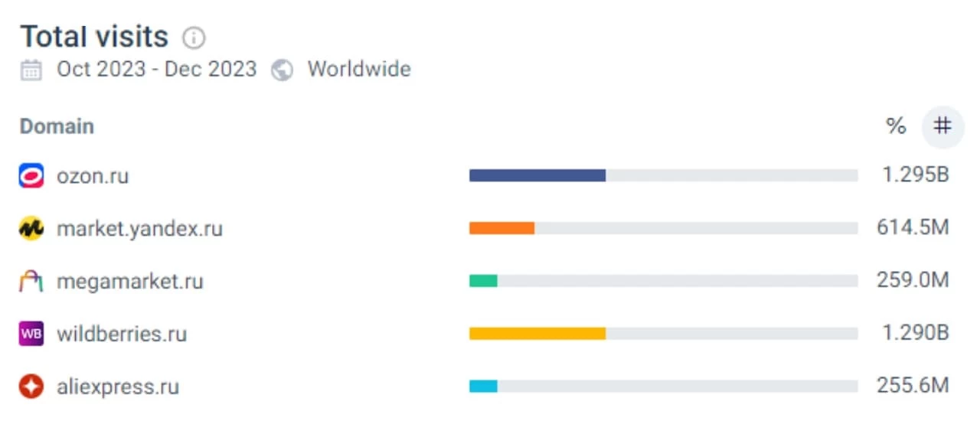Click the Domain column header

pos(57,126)
